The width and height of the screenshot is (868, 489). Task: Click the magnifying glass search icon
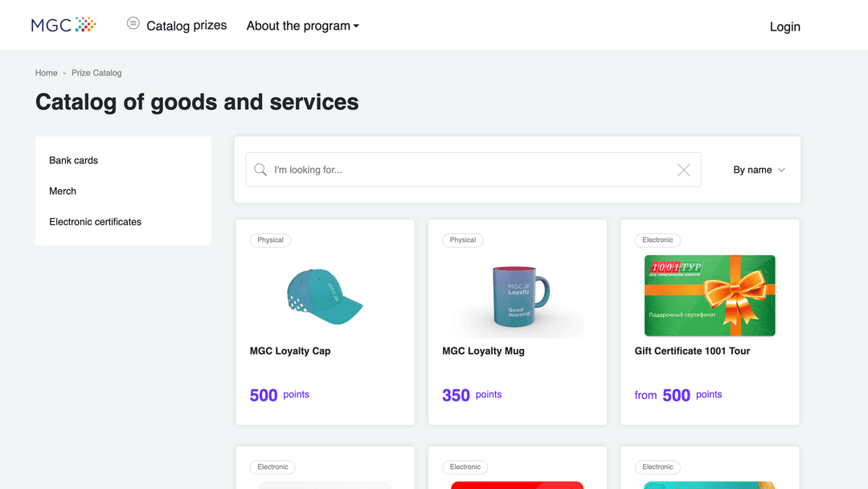click(260, 170)
